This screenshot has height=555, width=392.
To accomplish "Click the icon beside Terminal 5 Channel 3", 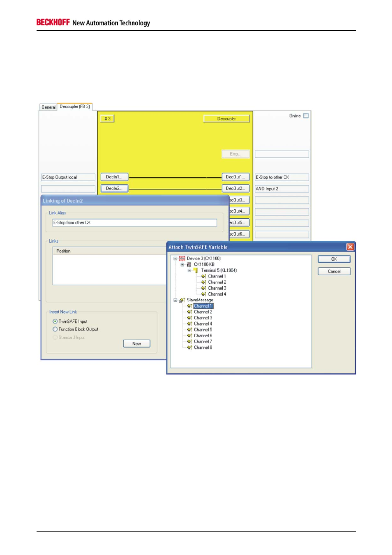I will coord(203,288).
